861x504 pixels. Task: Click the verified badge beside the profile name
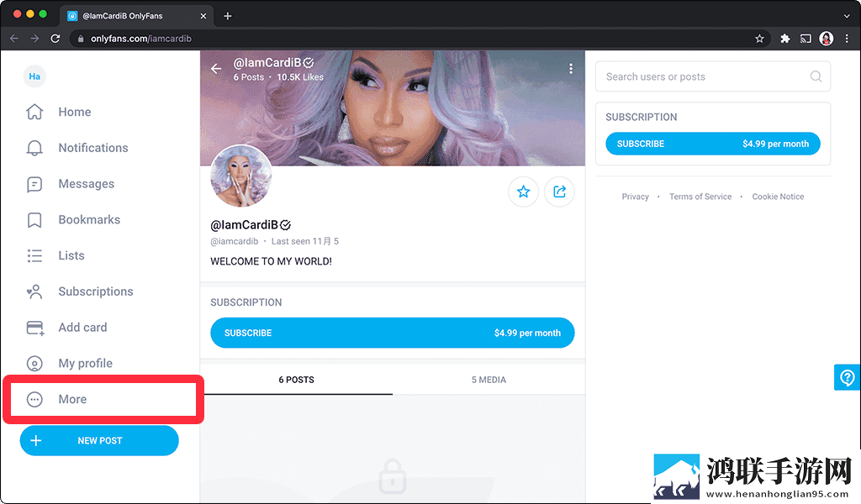(x=286, y=225)
